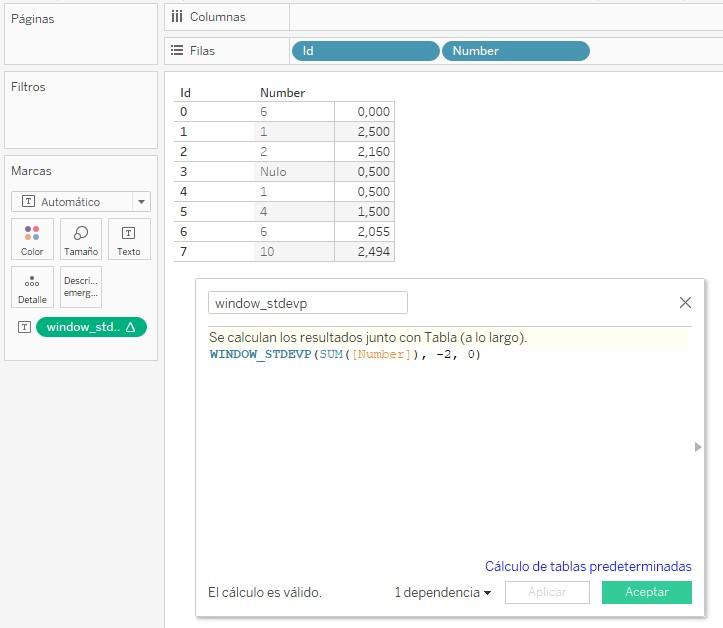
Task: Click the calculation name field window_stdevp
Action: 307,302
